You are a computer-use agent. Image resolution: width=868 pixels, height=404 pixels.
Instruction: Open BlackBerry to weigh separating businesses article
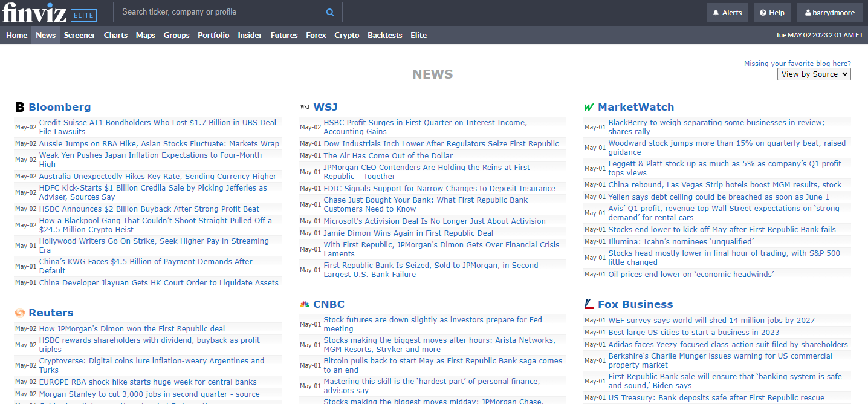pyautogui.click(x=716, y=127)
